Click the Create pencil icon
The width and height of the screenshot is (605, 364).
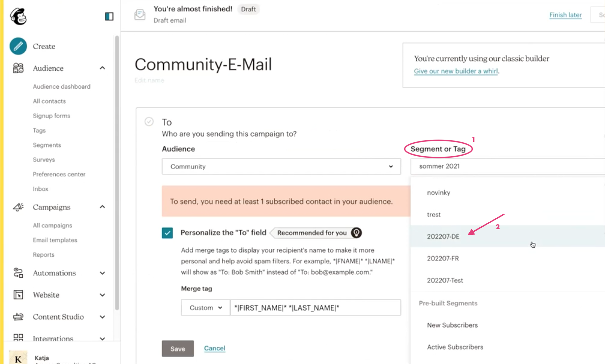[x=18, y=46]
